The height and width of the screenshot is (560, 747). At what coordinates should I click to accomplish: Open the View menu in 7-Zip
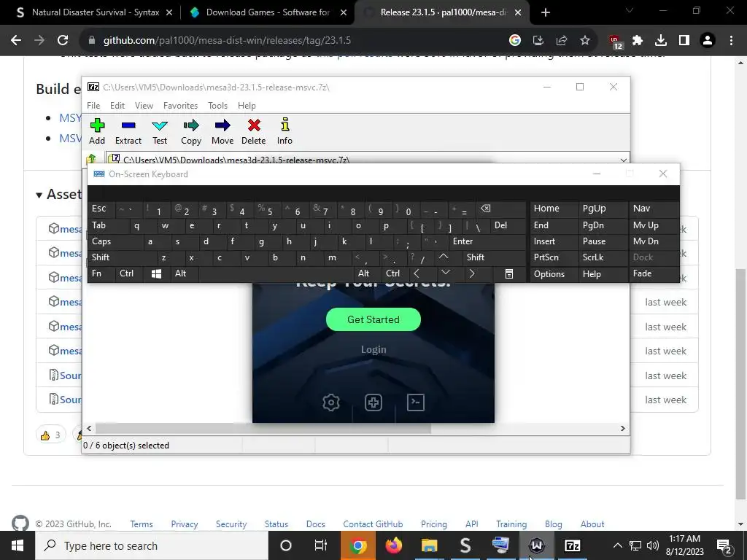(144, 106)
